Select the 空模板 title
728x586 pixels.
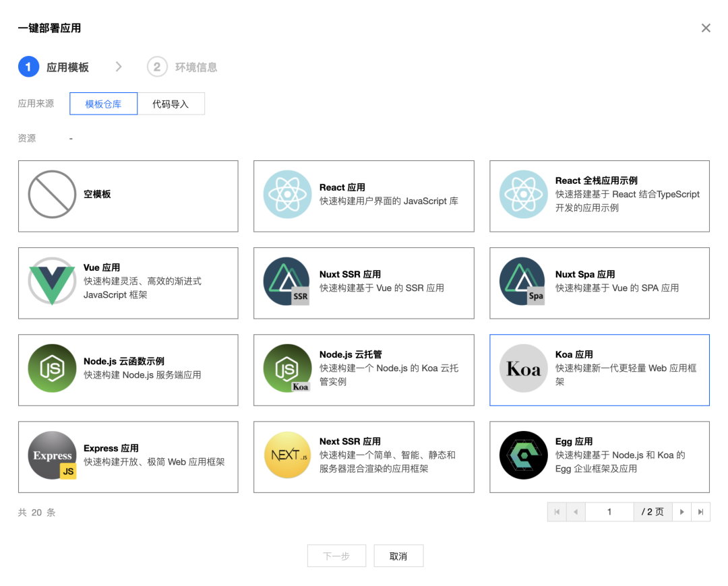point(97,195)
